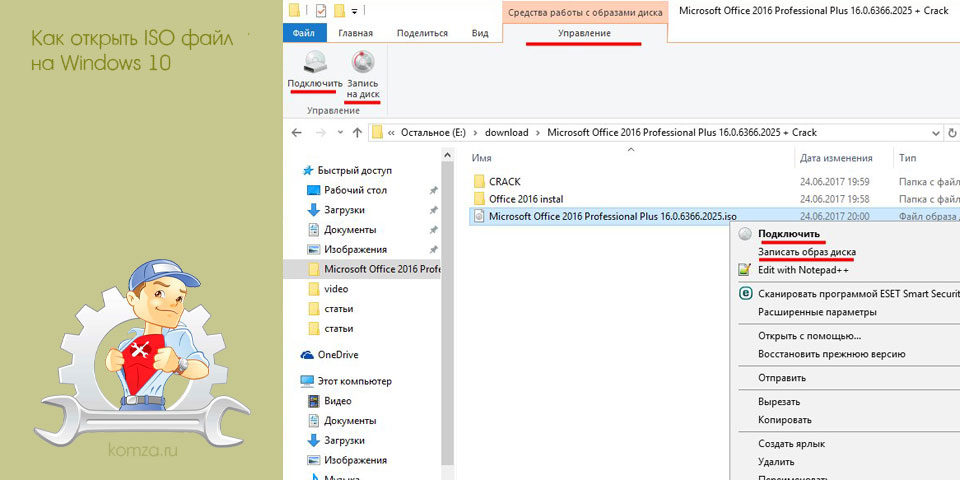Switch to the Поделиться ribbon tab
This screenshot has width=960, height=480.
pyautogui.click(x=422, y=33)
